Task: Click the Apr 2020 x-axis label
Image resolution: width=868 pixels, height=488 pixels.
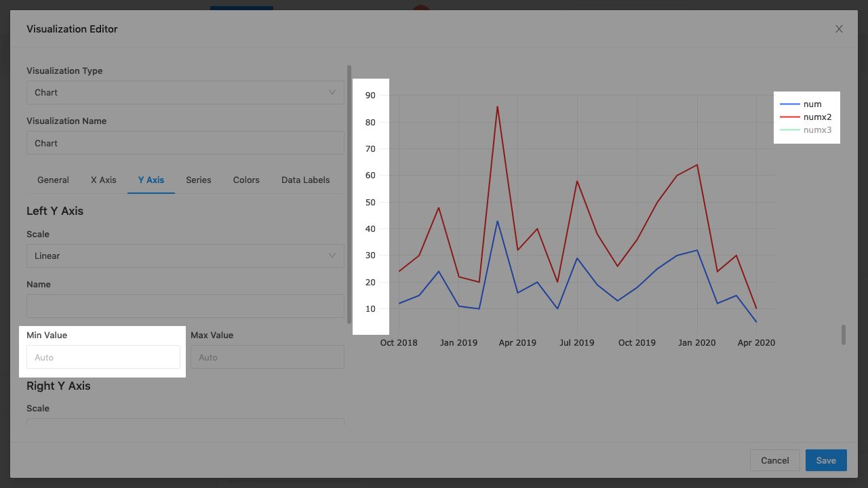Action: point(756,343)
